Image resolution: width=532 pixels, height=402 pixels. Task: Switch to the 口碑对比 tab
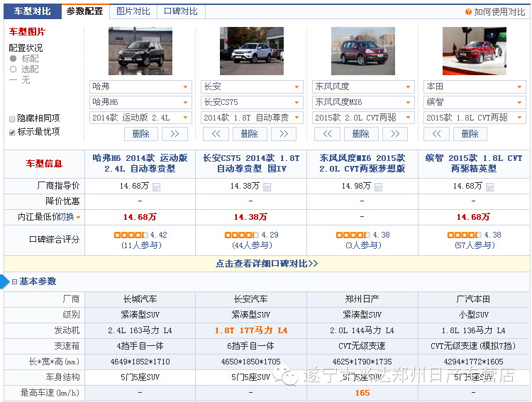click(x=181, y=11)
